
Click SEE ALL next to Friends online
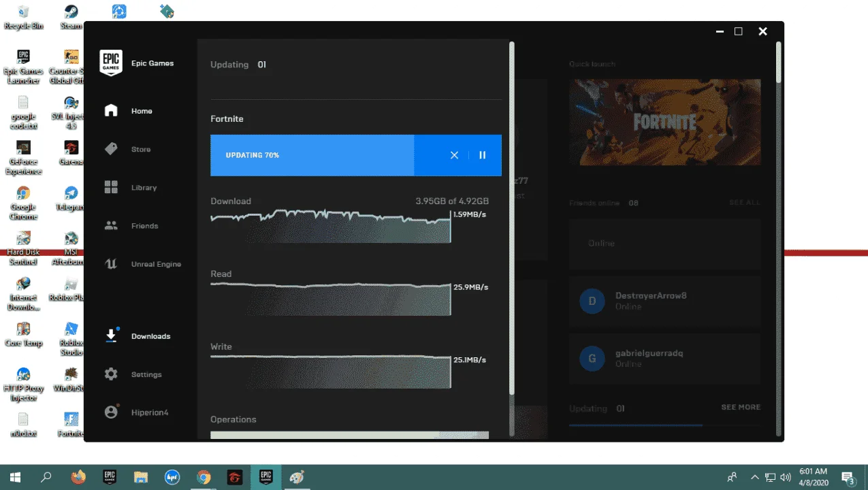745,203
